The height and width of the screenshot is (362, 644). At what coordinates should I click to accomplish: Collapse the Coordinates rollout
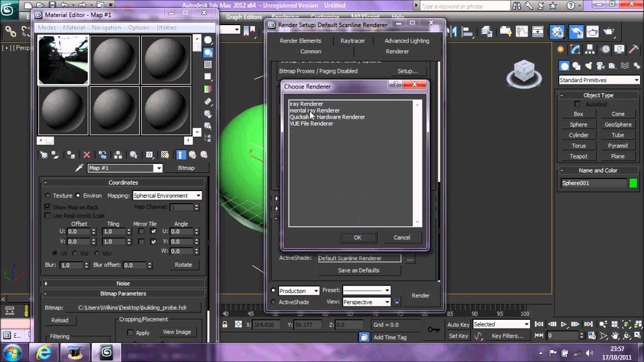pyautogui.click(x=123, y=183)
